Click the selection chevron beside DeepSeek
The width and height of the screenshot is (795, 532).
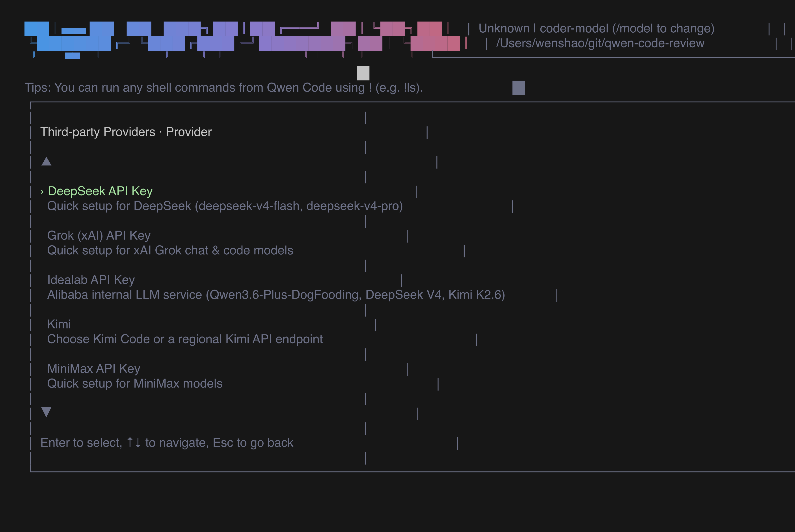(x=42, y=192)
